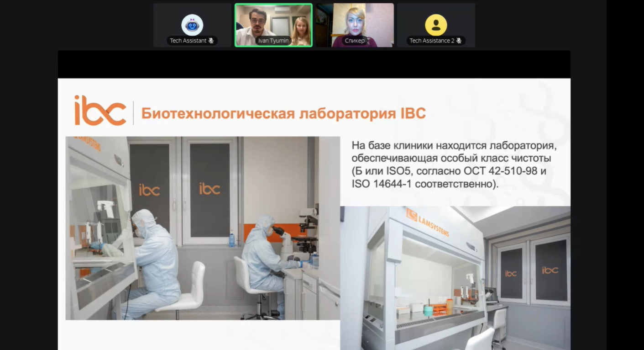Click the Tech Assistant name label

tap(188, 41)
